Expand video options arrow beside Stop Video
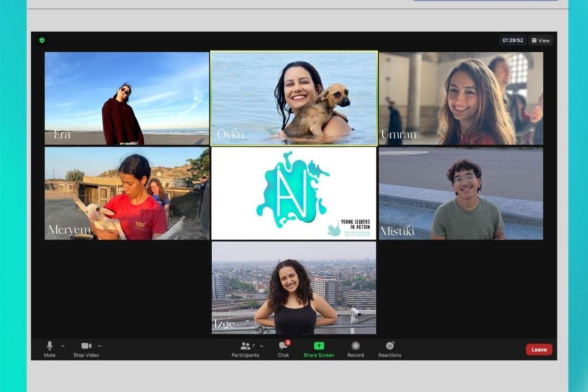588x392 pixels. pyautogui.click(x=99, y=346)
